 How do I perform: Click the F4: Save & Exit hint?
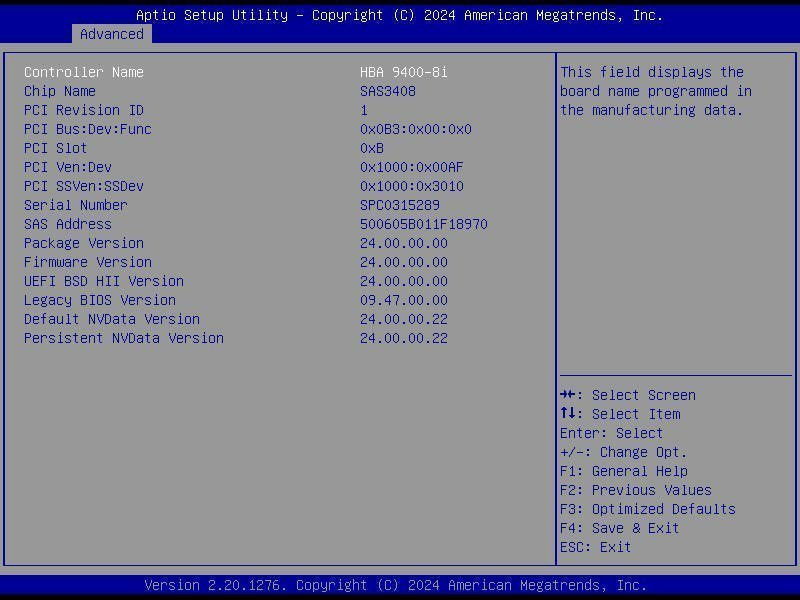tap(619, 528)
